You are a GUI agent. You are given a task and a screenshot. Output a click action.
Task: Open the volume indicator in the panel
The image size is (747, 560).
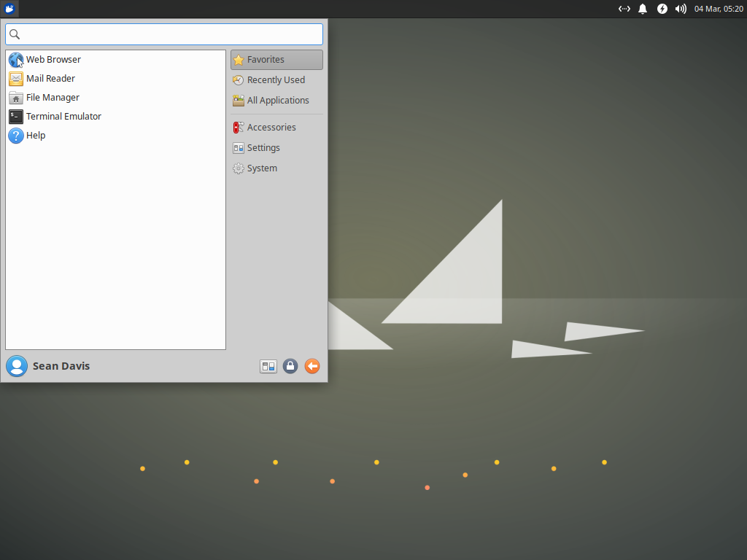[x=680, y=9]
